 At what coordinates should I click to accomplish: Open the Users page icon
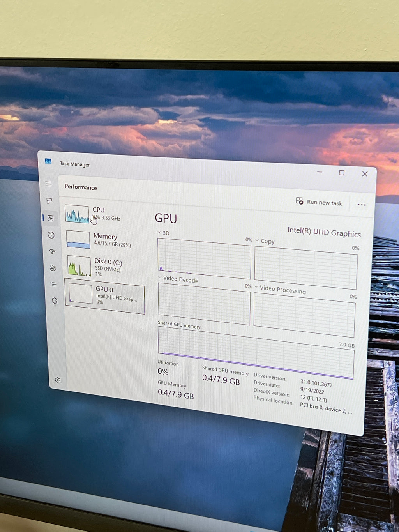click(x=53, y=268)
